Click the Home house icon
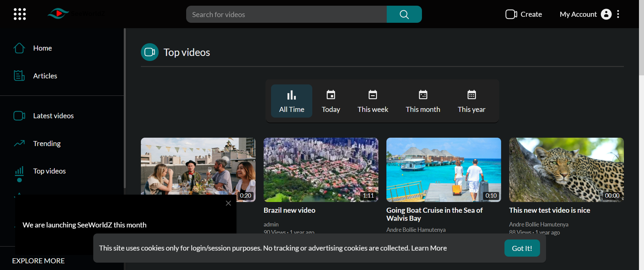This screenshot has width=644, height=270. click(x=19, y=48)
